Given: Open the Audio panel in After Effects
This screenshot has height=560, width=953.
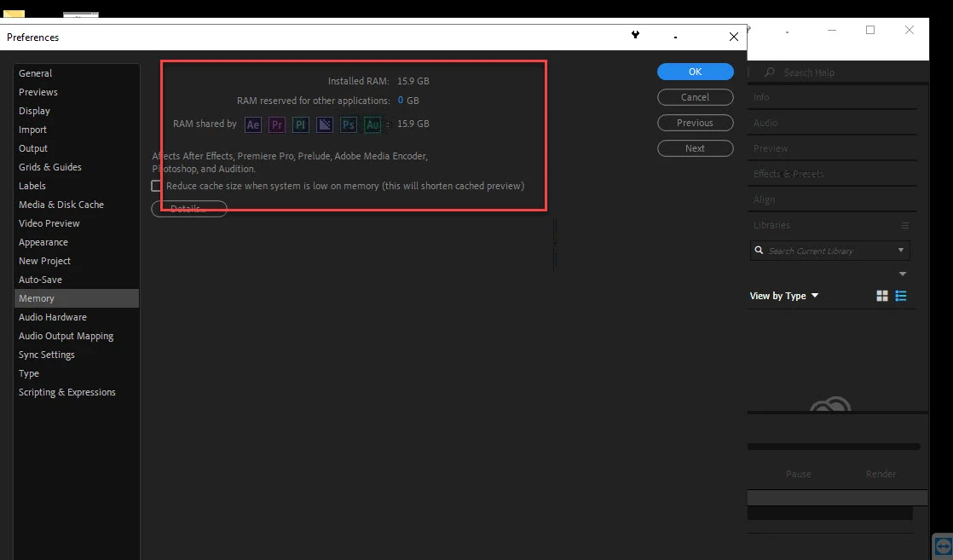Looking at the screenshot, I should 765,123.
